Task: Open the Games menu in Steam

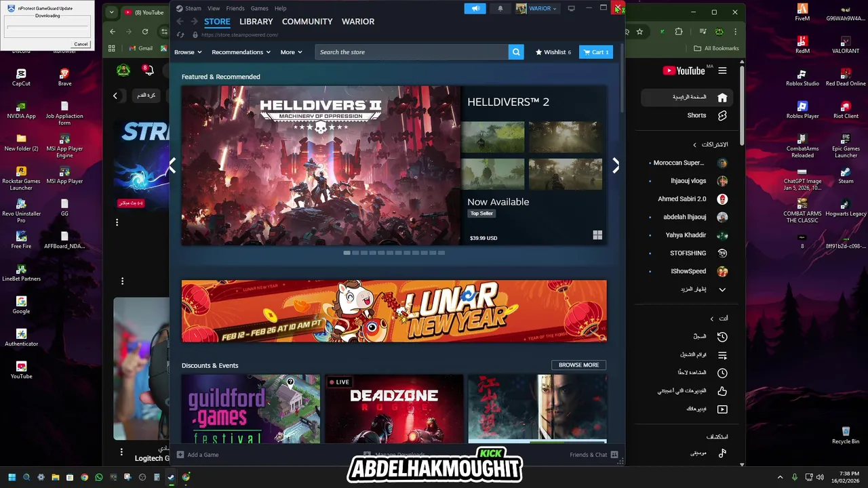Action: 260,8
